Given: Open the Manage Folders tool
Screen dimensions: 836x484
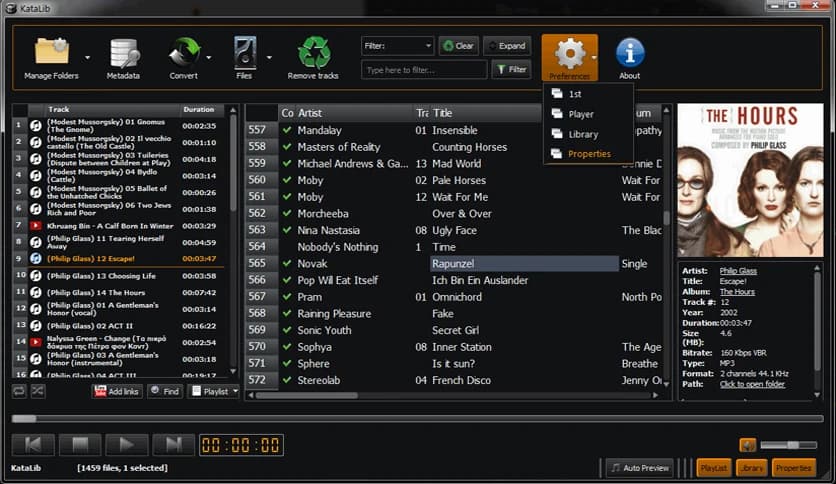Looking at the screenshot, I should [51, 56].
